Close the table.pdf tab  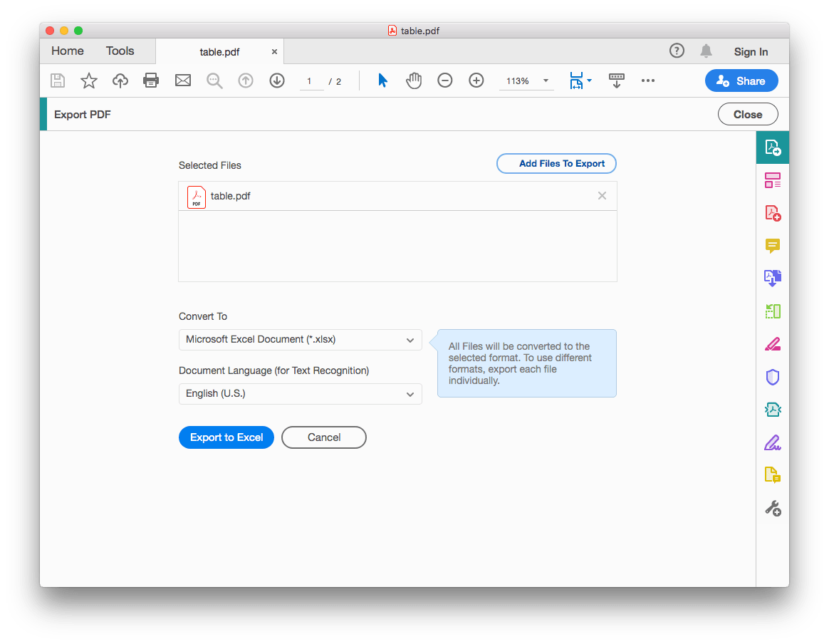pyautogui.click(x=274, y=52)
